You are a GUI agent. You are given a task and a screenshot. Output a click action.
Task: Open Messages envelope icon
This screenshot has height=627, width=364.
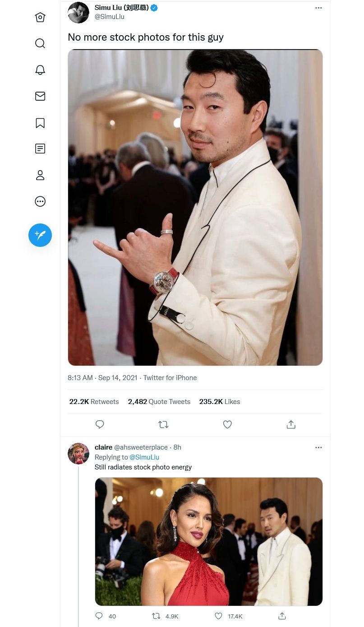[x=40, y=96]
